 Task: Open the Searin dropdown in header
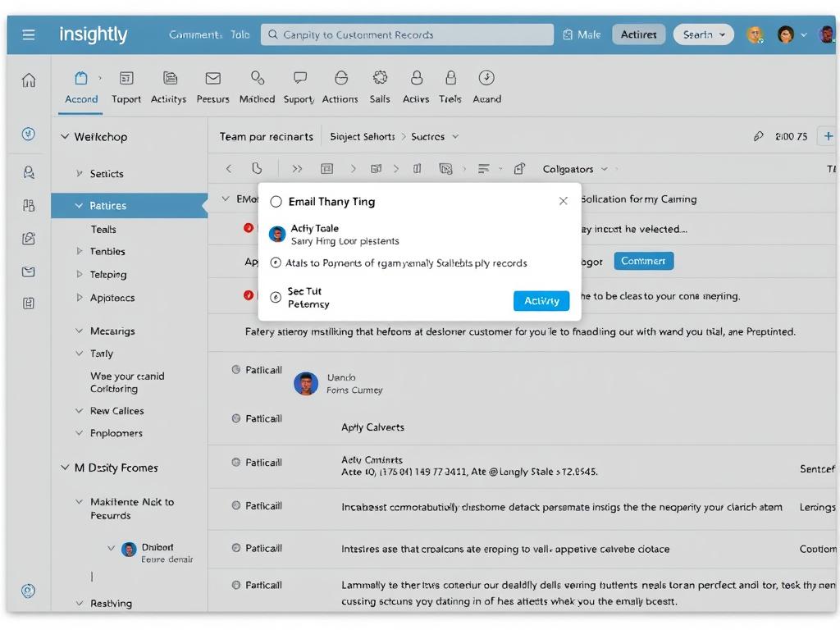pos(703,34)
